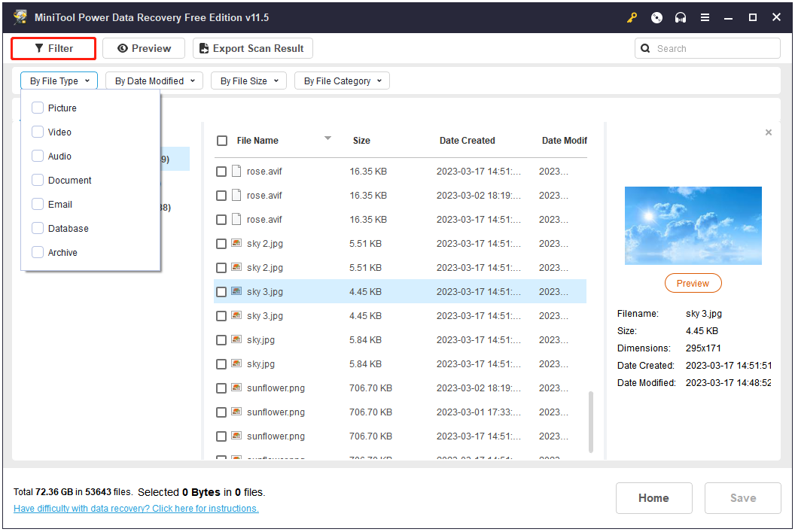Open the hamburger menu icon
This screenshot has height=532, width=795.
(705, 18)
